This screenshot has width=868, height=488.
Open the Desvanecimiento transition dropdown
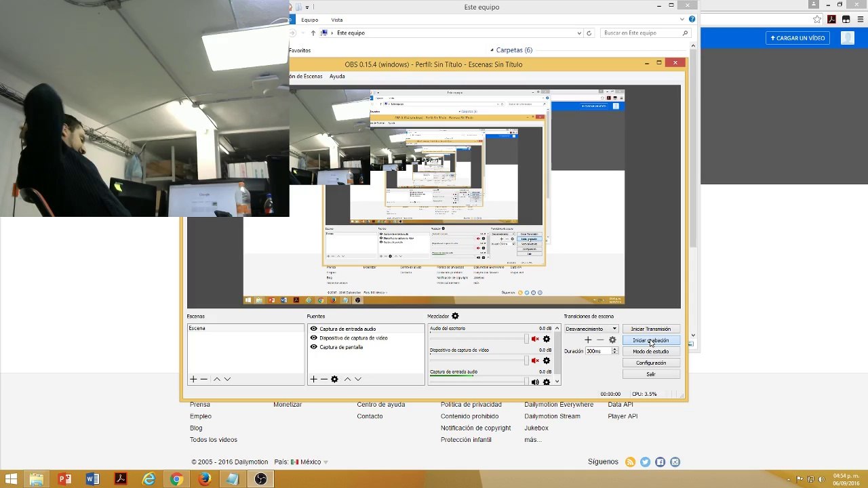coord(591,329)
